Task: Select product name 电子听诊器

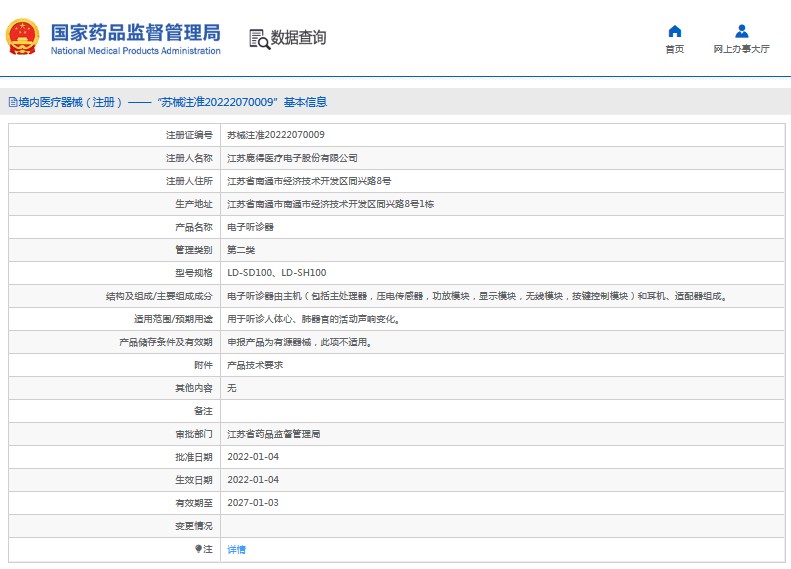Action: coord(250,227)
